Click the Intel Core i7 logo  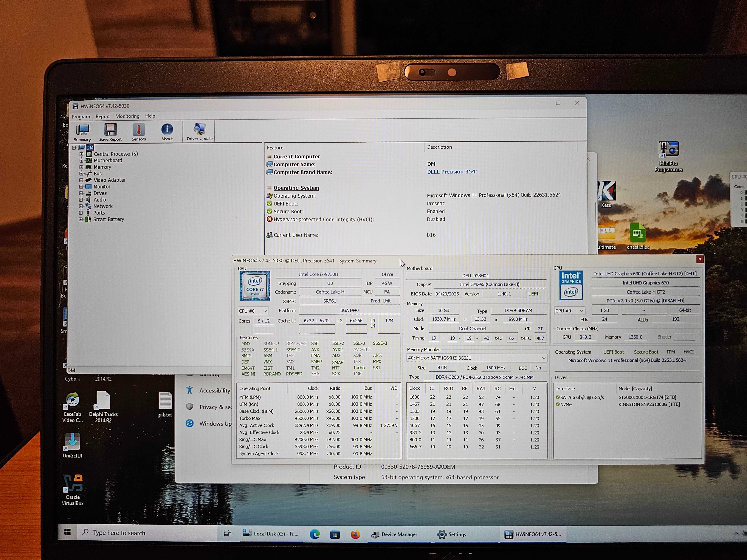click(255, 286)
